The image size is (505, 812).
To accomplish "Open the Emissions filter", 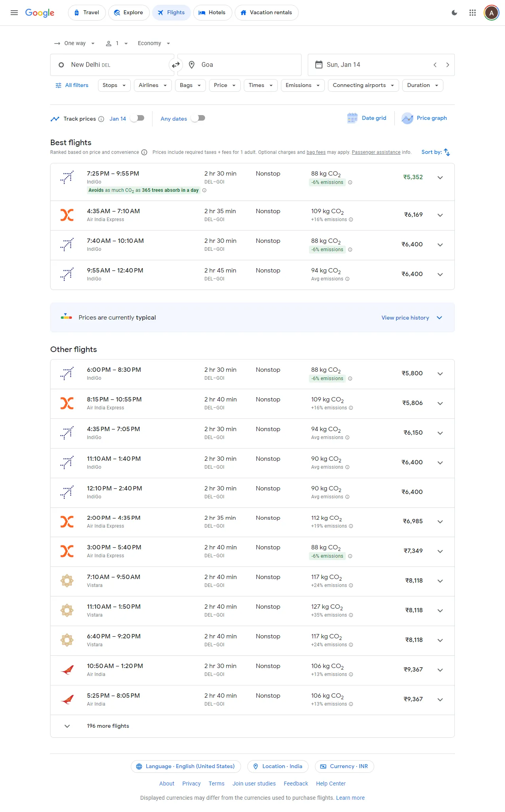I will click(303, 85).
